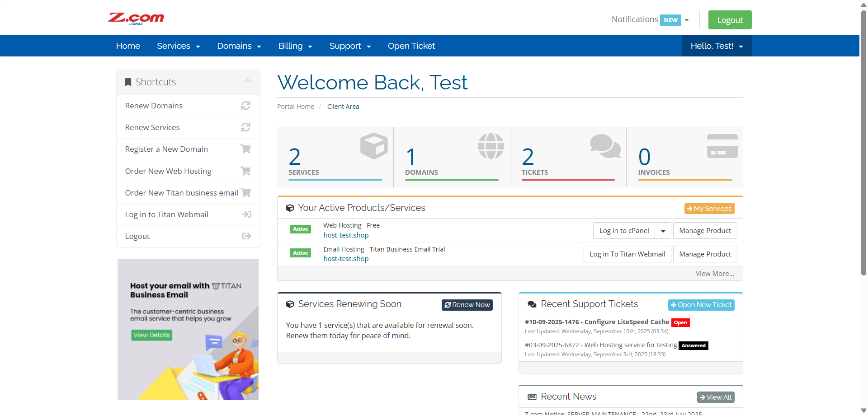
Task: Click Manage Product for Web Hosting - Free
Action: (705, 231)
